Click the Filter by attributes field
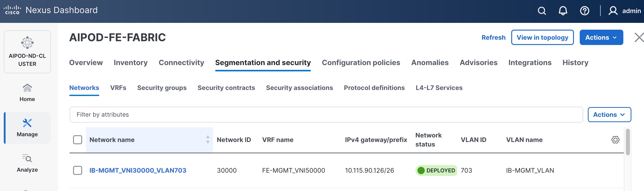Screen dimensions: 644x191 326,115
